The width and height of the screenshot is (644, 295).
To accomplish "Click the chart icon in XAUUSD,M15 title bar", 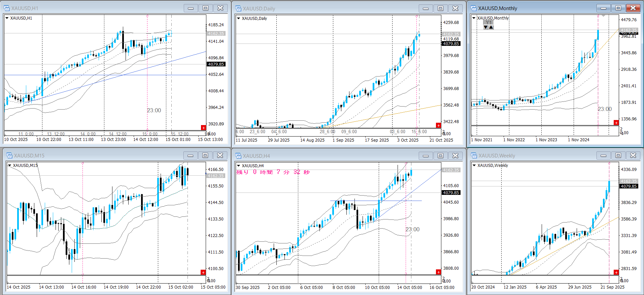I will click(x=9, y=155).
